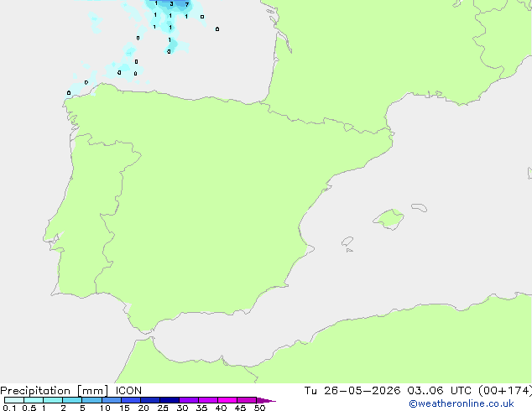Click the legend value label "10"

(105, 408)
